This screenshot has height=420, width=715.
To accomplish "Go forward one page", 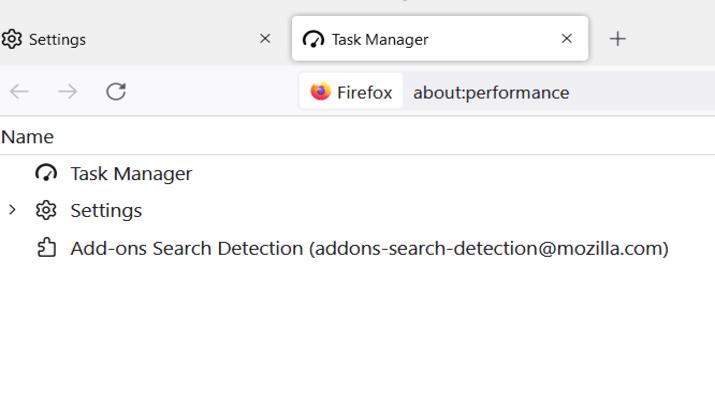I will pyautogui.click(x=67, y=92).
